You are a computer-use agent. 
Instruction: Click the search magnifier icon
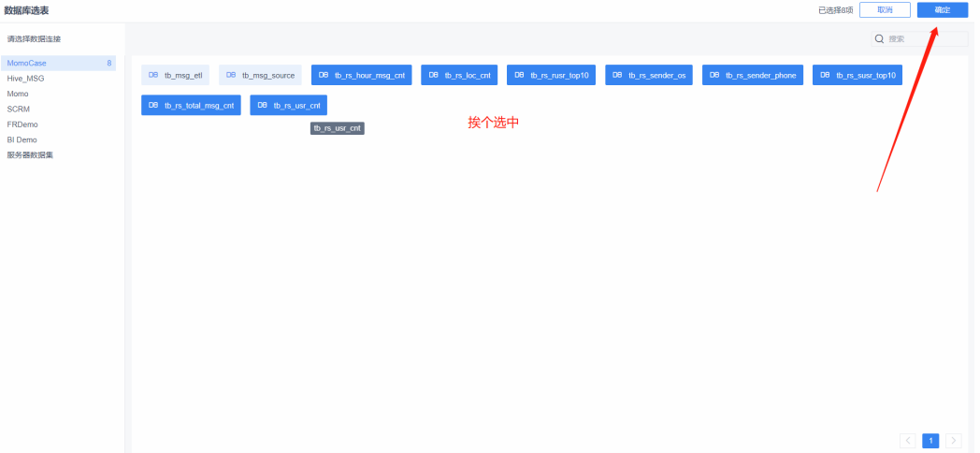pyautogui.click(x=879, y=38)
